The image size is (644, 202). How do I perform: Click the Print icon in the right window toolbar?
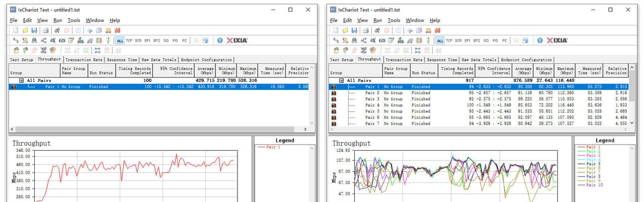365,30
